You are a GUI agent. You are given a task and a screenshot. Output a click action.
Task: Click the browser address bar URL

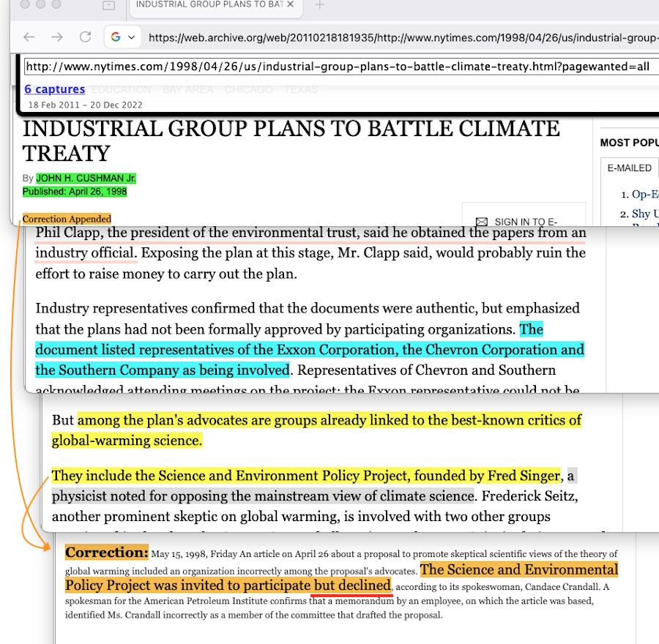(395, 37)
